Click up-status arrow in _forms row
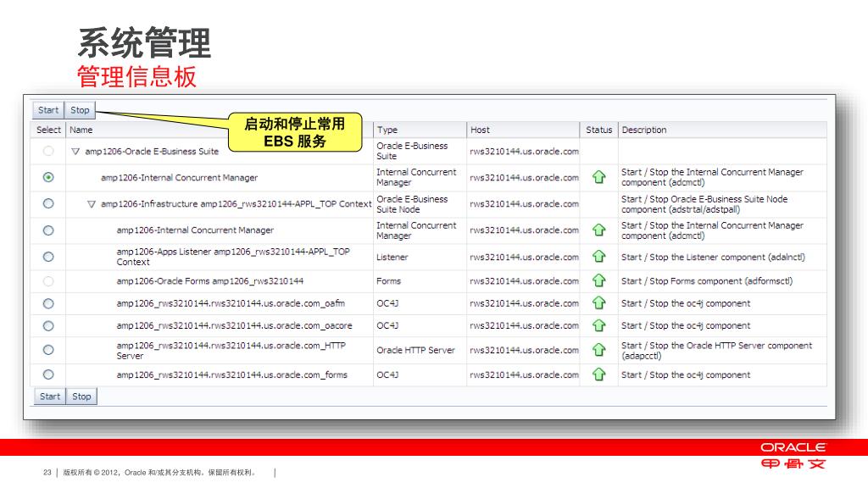 [599, 374]
